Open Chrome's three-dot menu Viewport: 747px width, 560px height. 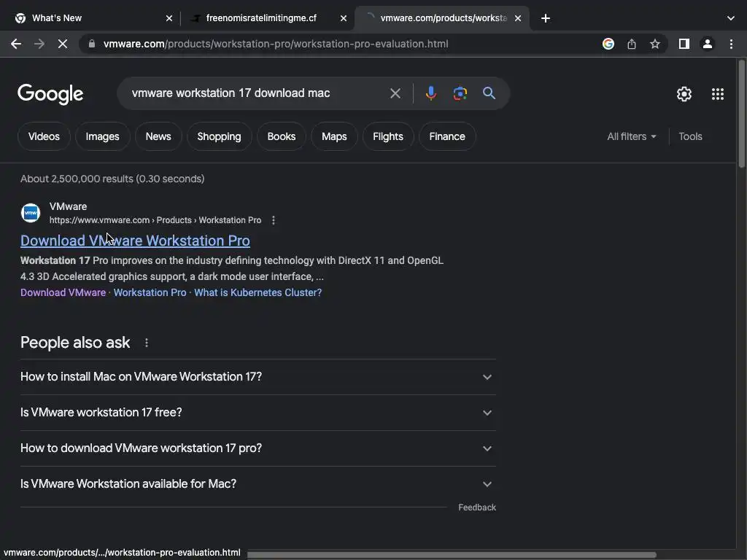(x=731, y=44)
